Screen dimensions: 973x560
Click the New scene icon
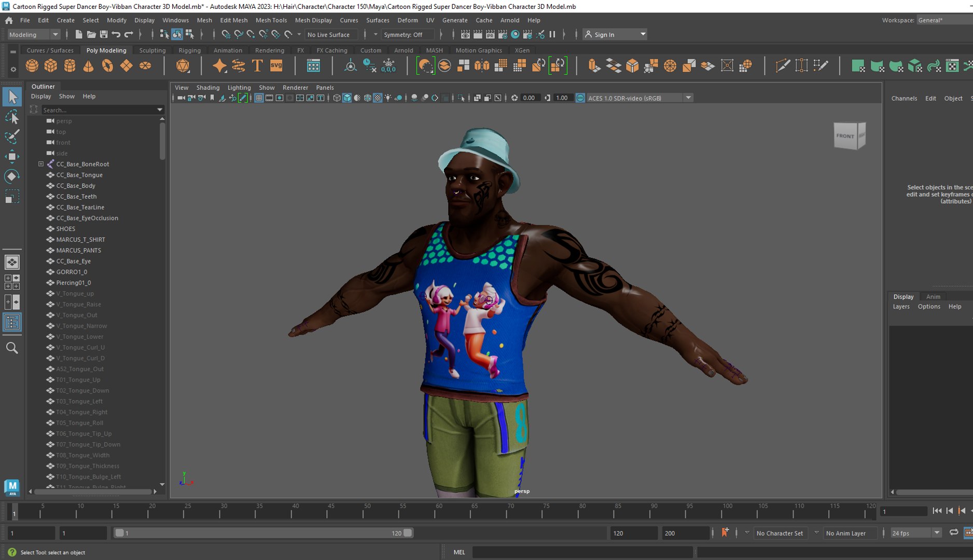coord(78,34)
